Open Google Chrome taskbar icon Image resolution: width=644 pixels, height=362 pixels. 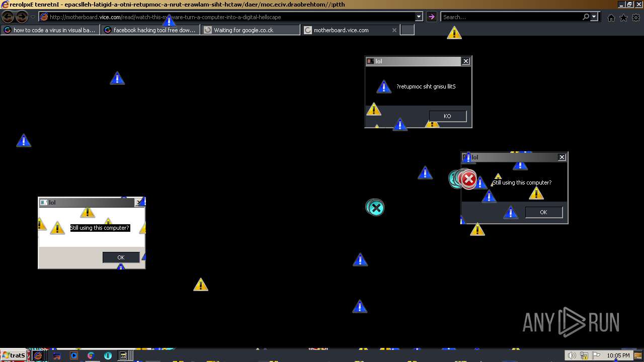pos(91,355)
